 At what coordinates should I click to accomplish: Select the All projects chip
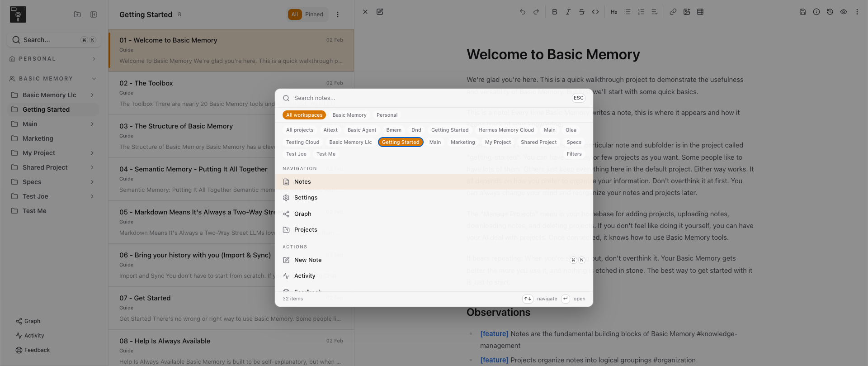point(300,130)
